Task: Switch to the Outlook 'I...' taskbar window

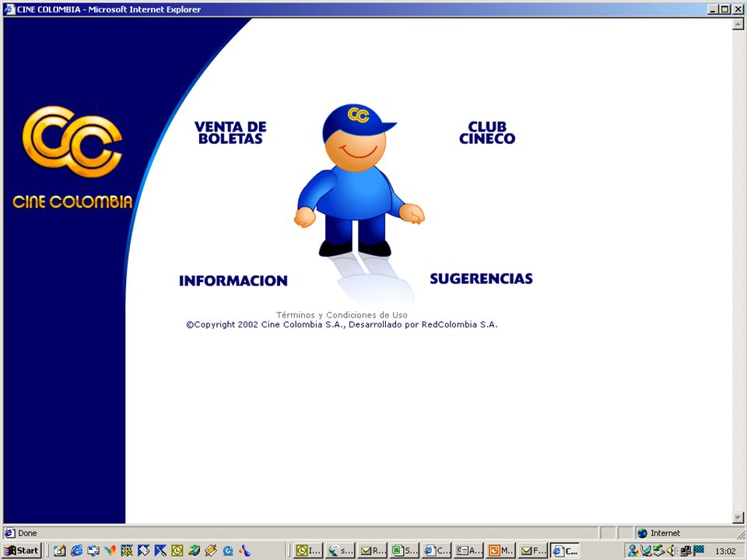Action: [308, 551]
